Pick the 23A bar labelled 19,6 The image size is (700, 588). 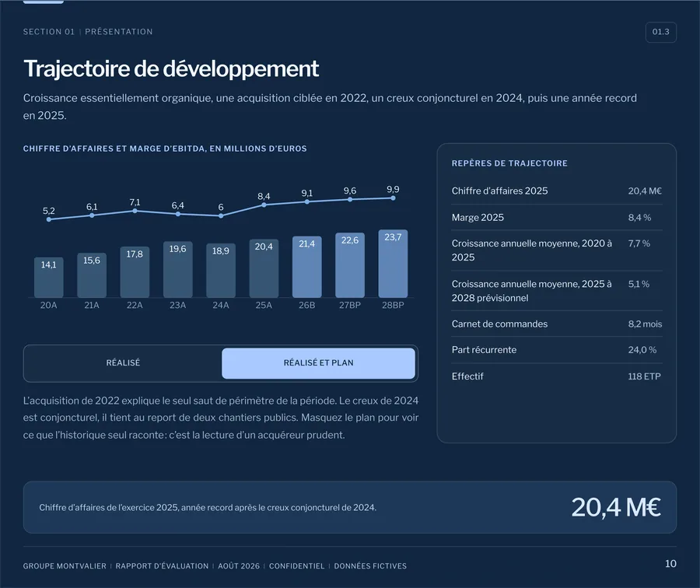click(x=177, y=269)
